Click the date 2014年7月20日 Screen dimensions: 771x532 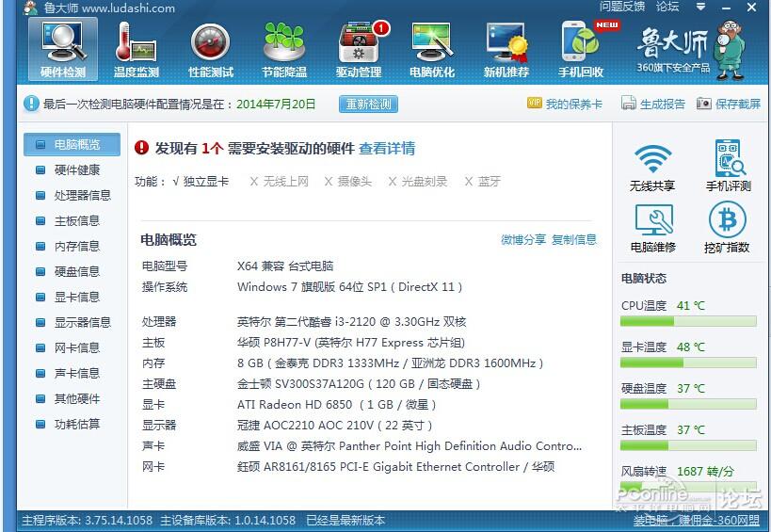(276, 105)
